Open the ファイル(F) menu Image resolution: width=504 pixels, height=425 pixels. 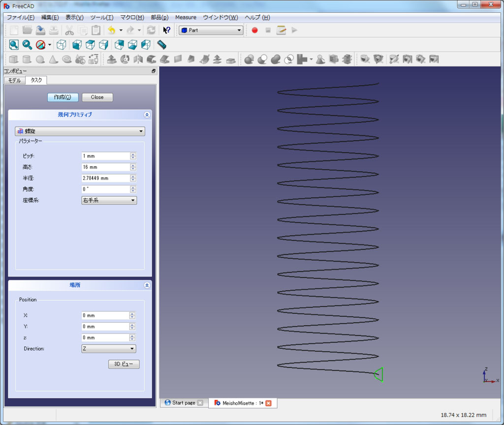(21, 17)
